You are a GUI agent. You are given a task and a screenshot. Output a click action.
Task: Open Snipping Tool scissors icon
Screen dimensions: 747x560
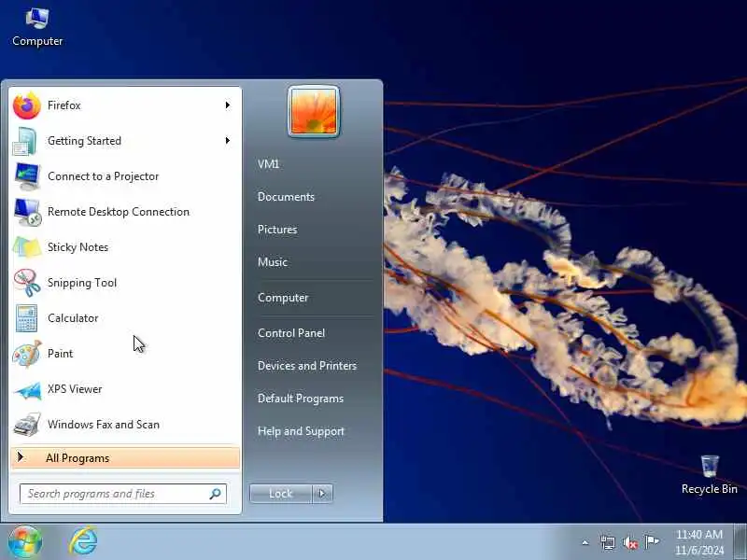point(27,283)
